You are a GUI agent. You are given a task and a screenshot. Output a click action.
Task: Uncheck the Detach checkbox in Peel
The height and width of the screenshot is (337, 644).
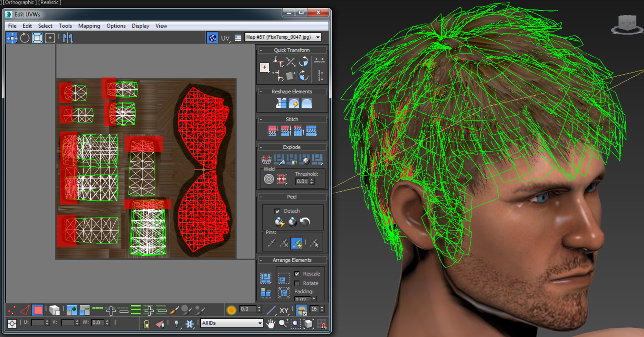tap(277, 211)
